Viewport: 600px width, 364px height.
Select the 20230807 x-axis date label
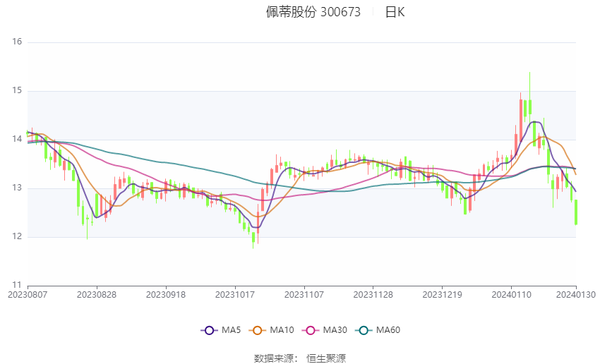pyautogui.click(x=28, y=295)
